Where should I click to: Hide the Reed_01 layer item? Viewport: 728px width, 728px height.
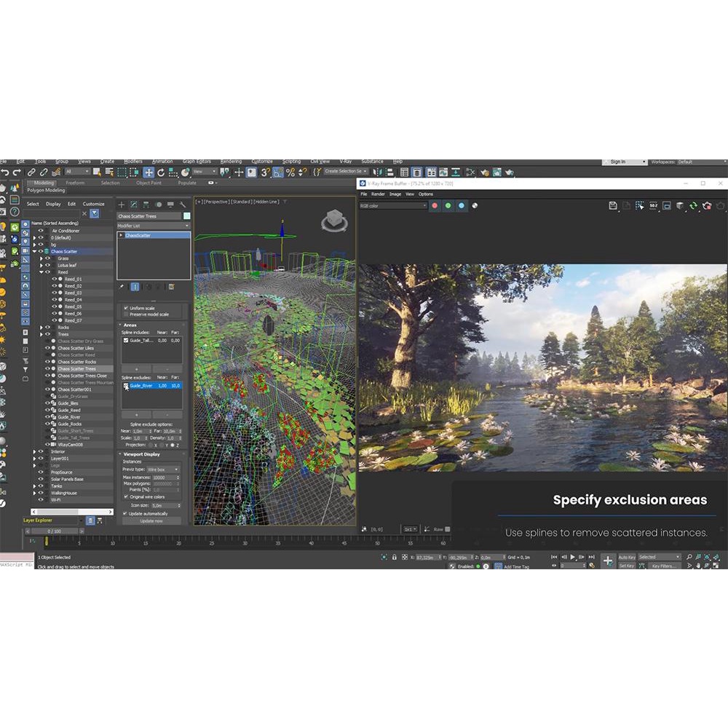tap(55, 279)
